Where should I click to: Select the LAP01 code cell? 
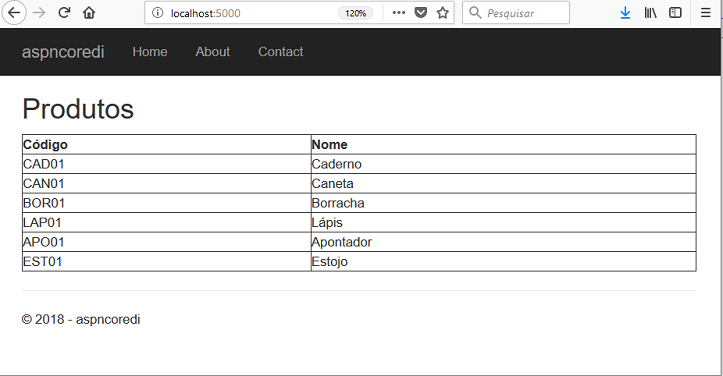pyautogui.click(x=166, y=222)
